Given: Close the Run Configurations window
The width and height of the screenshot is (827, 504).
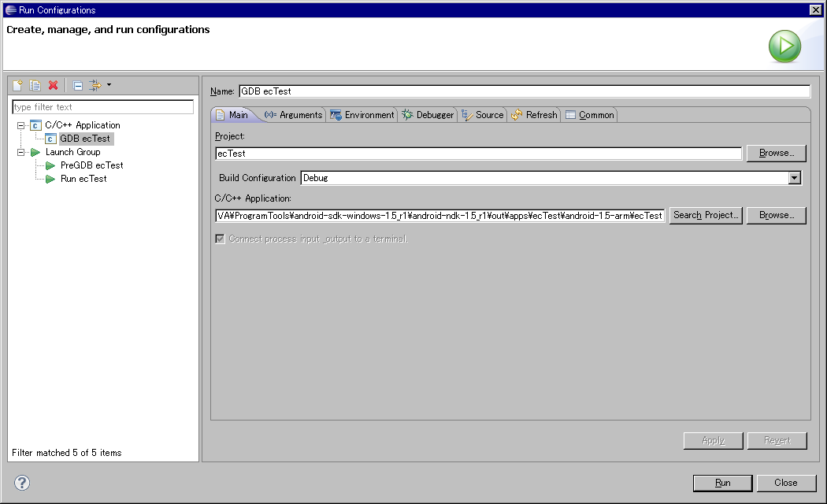Looking at the screenshot, I should (815, 10).
